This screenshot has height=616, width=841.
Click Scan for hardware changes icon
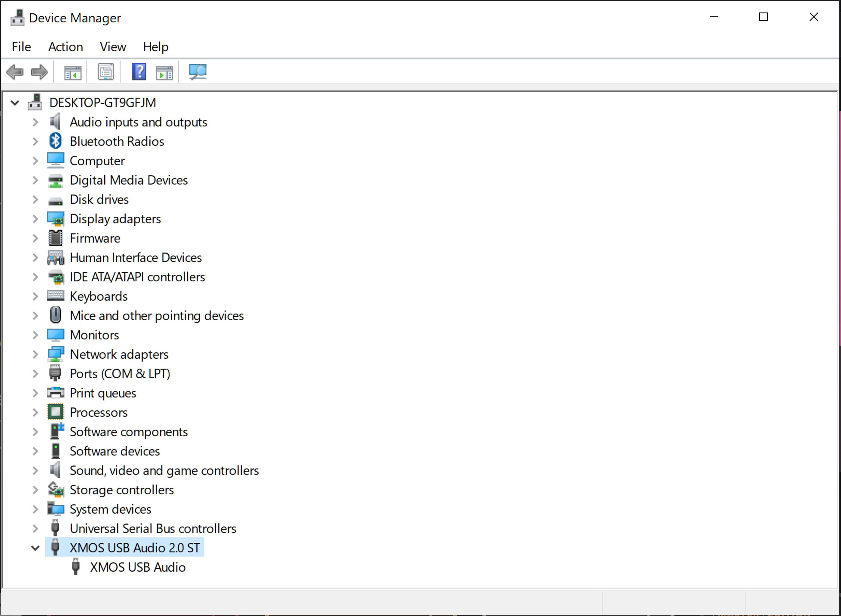pyautogui.click(x=198, y=71)
